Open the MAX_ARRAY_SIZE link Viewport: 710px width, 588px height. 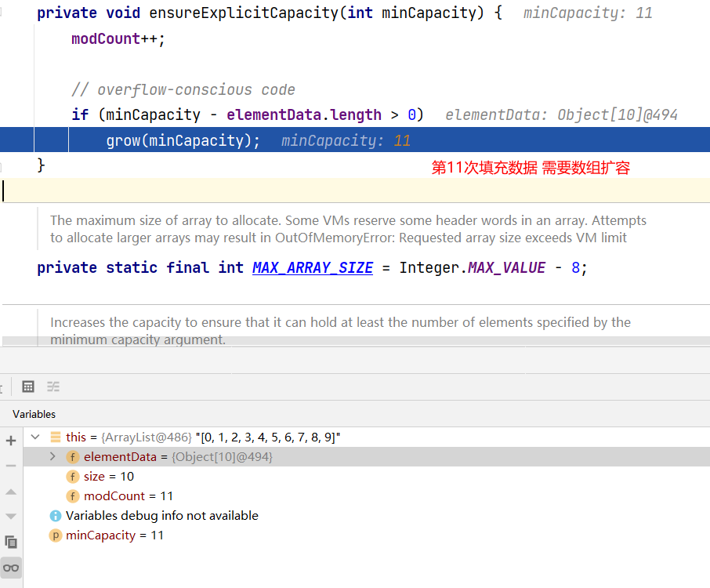click(x=313, y=267)
